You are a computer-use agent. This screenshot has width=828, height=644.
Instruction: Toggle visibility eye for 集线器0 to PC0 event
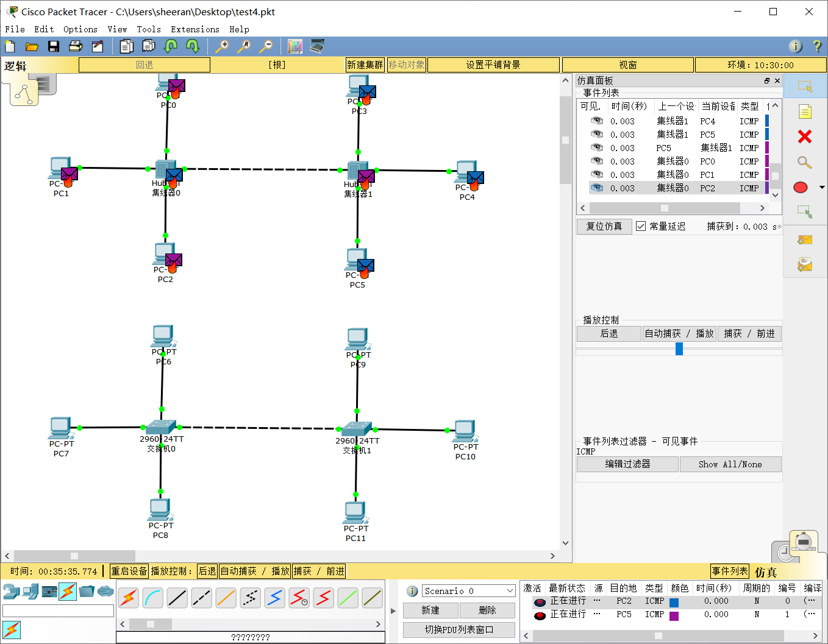point(597,161)
